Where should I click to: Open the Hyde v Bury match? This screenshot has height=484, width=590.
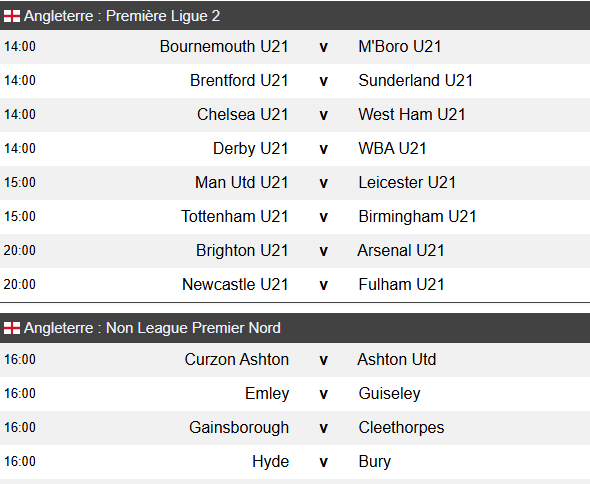click(295, 462)
